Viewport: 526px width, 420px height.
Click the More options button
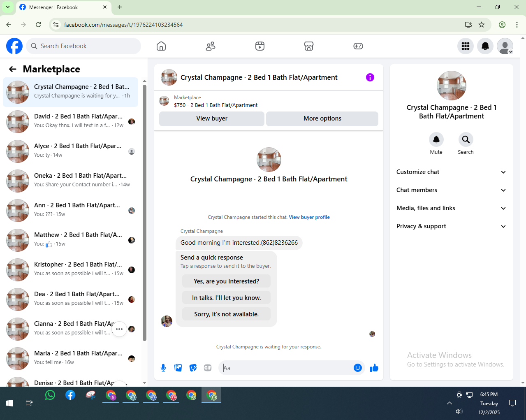tap(322, 118)
